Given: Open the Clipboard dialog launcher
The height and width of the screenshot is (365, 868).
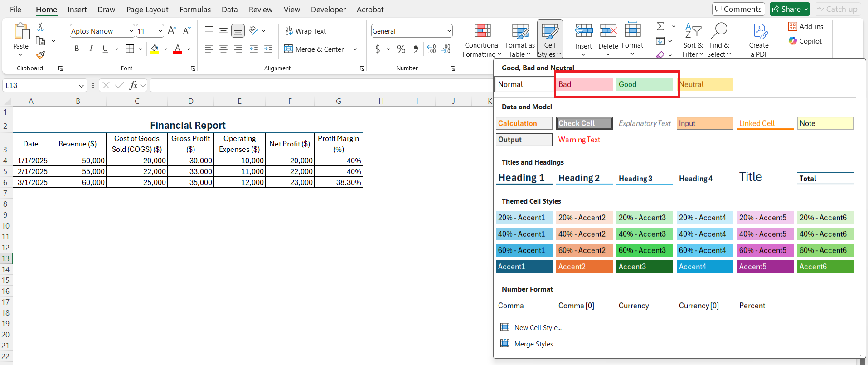Looking at the screenshot, I should coord(61,68).
